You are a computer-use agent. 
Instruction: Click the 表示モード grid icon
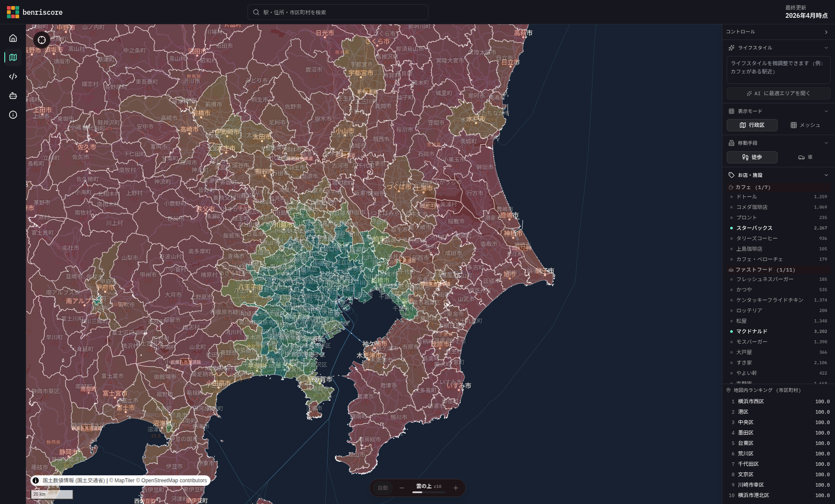point(731,111)
